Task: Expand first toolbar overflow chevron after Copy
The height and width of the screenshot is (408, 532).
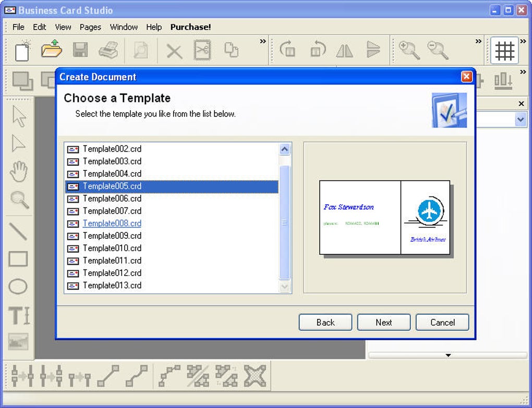Action: click(x=262, y=41)
